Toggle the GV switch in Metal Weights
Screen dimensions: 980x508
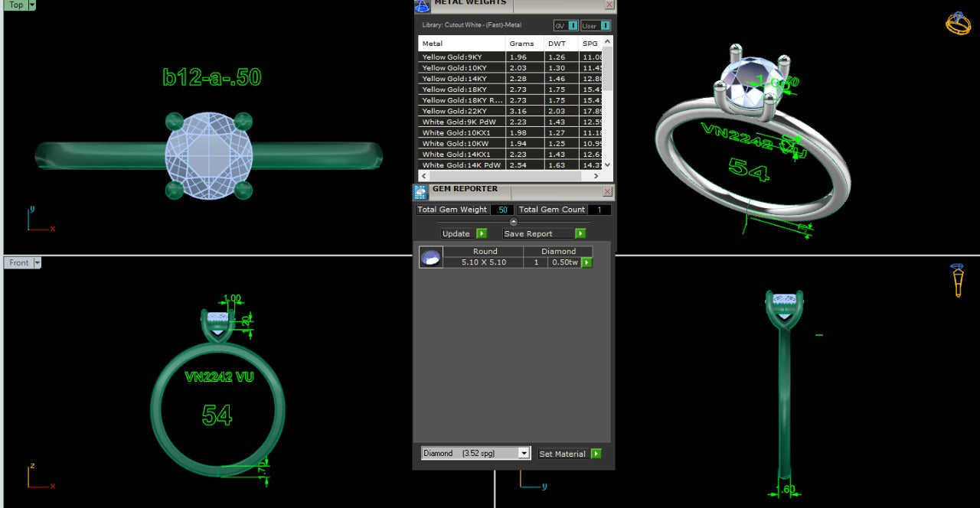(566, 25)
